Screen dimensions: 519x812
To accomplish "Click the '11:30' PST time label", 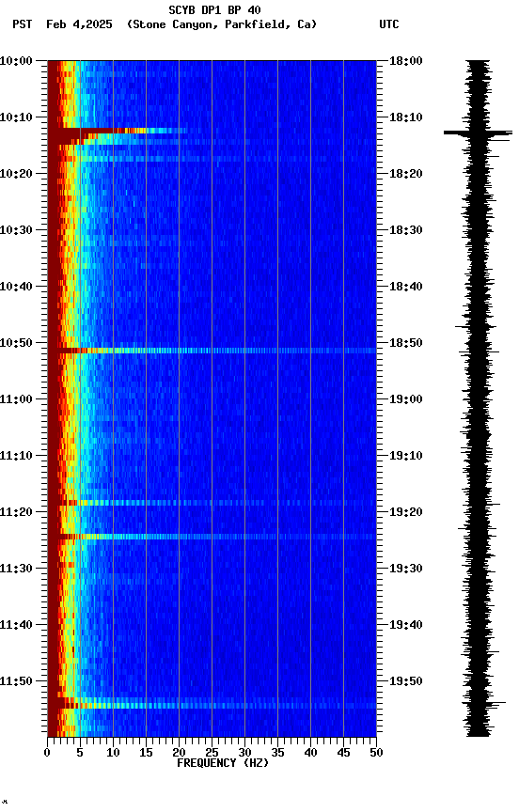I will (16, 570).
